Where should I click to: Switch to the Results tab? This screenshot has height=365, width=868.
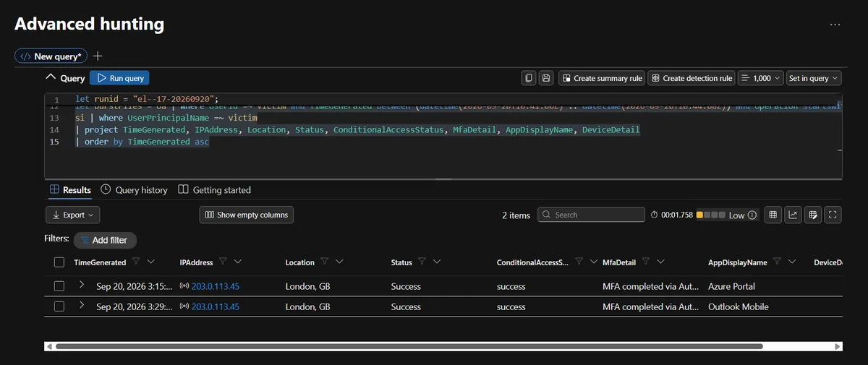(70, 190)
